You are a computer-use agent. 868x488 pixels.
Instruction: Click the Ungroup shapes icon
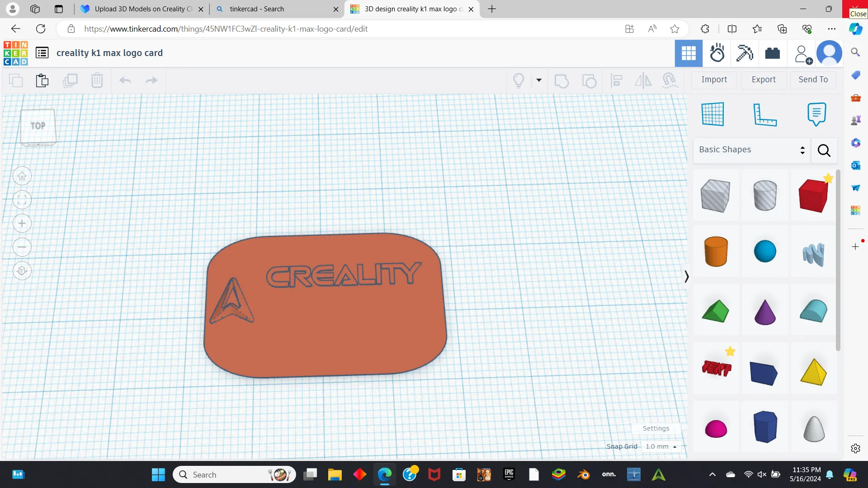coord(589,81)
